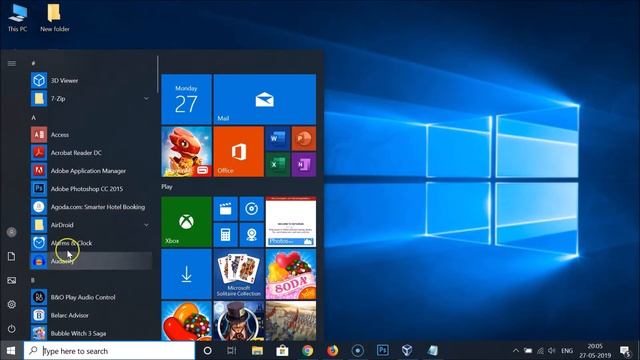This screenshot has width=640, height=360.
Task: Open Adobe Application Manager
Action: click(x=91, y=171)
